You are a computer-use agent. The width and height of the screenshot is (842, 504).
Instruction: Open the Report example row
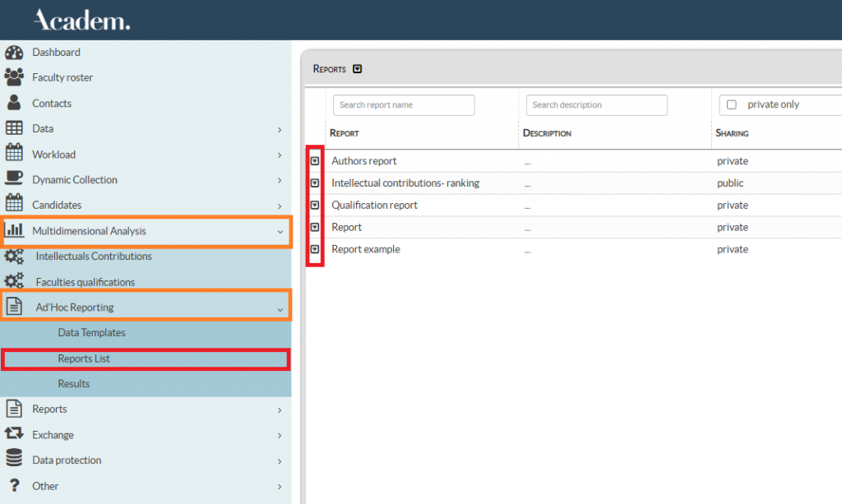click(365, 249)
